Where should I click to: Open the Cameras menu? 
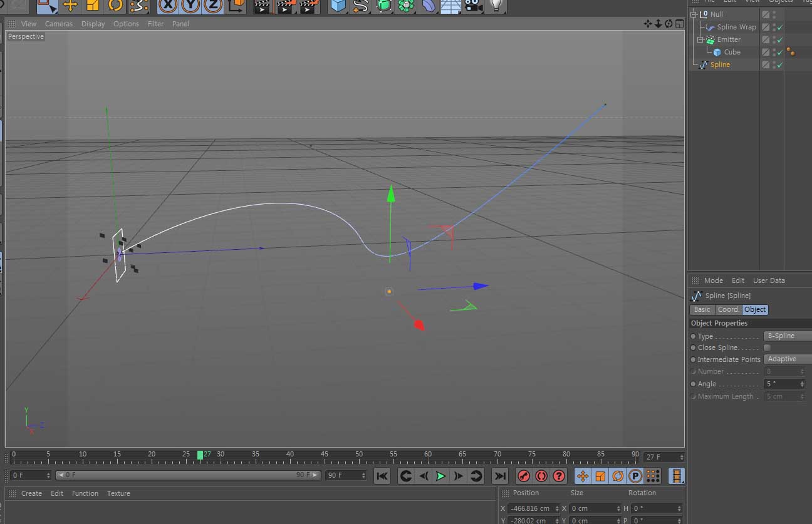tap(59, 24)
